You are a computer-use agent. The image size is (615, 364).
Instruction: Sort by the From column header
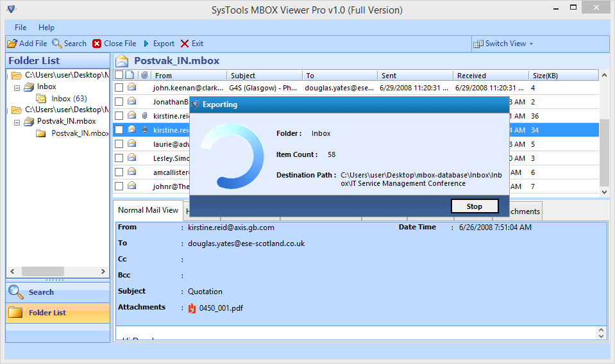pos(189,76)
